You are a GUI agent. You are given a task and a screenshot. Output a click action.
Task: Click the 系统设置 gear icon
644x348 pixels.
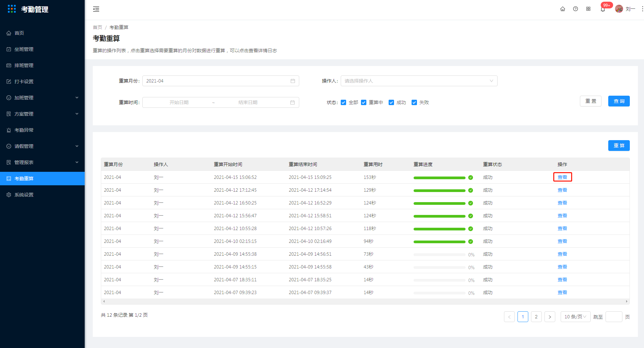click(9, 195)
